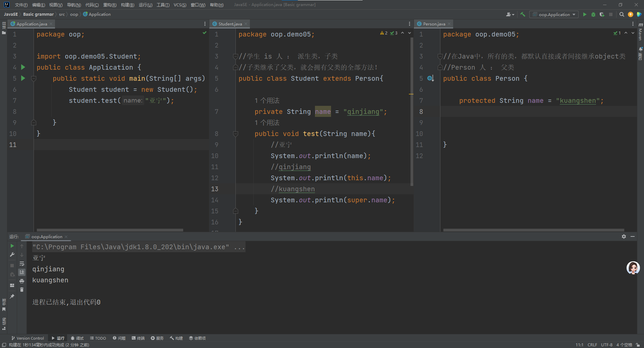Click the restore layout icon in Run panel
This screenshot has height=348, width=644.
tap(12, 285)
